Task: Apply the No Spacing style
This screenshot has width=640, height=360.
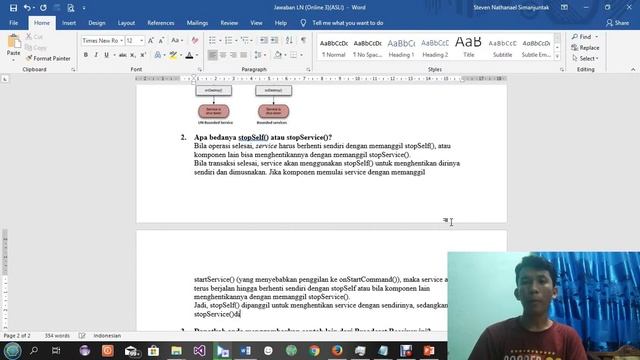Action: click(367, 47)
